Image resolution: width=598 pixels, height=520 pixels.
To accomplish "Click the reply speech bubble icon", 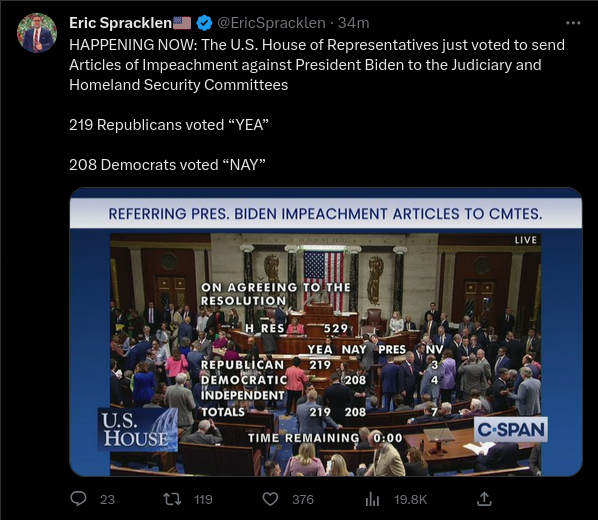I will [x=79, y=499].
